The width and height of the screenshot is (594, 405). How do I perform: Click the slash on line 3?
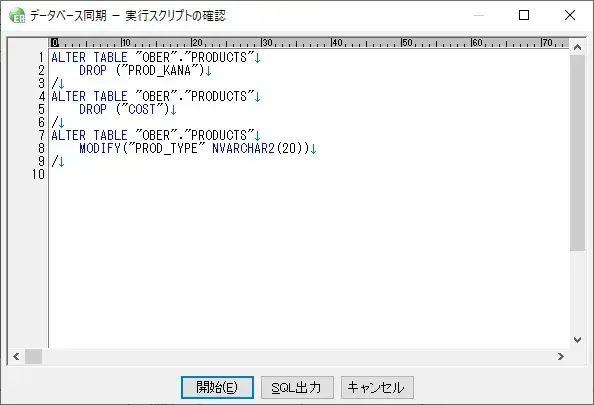[55, 83]
